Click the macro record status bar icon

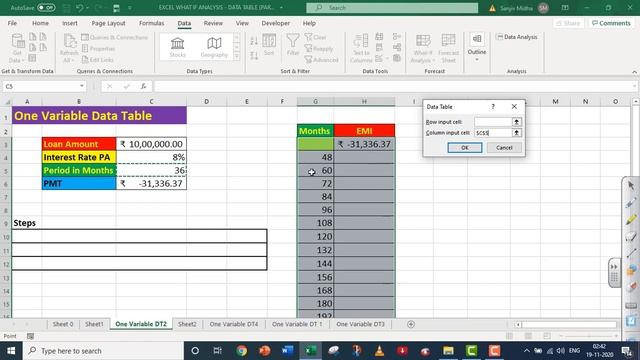click(30, 336)
